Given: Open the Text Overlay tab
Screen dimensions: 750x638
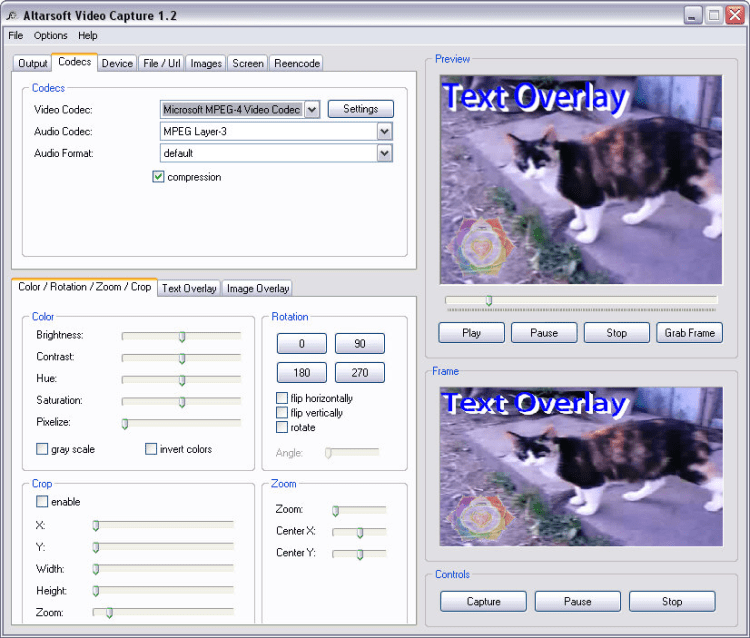Looking at the screenshot, I should click(189, 288).
